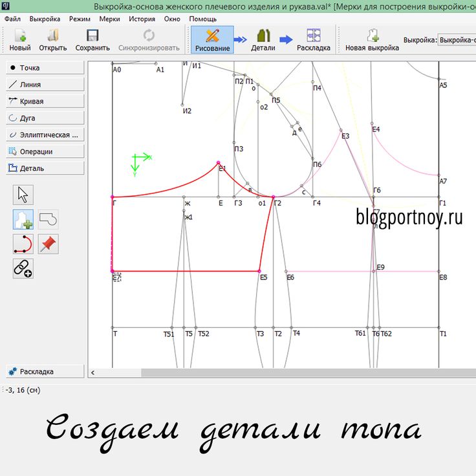Screen dimensions: 476x476
Task: Open the Окно menu
Action: tap(172, 19)
